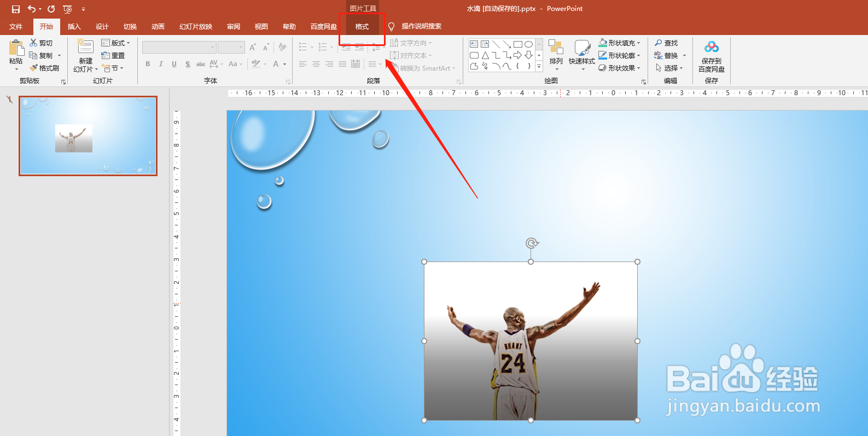Open the 绘图 format shape dialog launcher
868x436 pixels.
[644, 82]
